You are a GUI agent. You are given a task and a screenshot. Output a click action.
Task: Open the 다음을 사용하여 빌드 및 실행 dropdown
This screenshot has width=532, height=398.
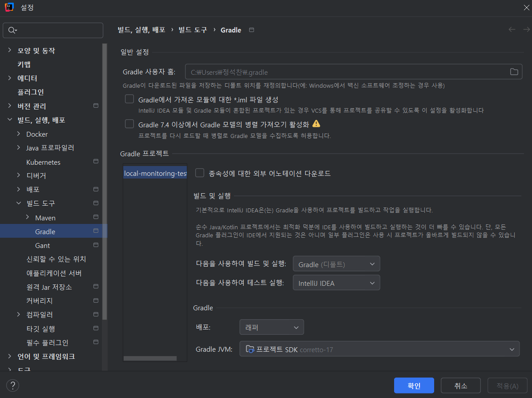(x=336, y=264)
